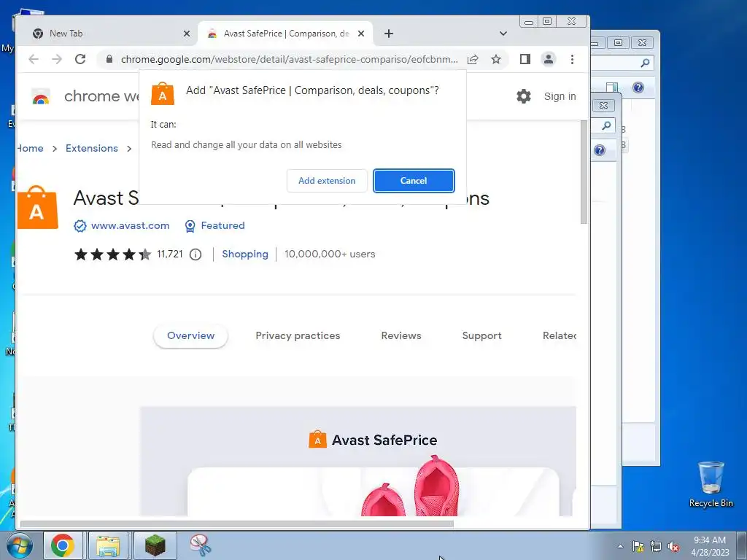Click the network tray icon
747x560 pixels.
click(x=656, y=546)
